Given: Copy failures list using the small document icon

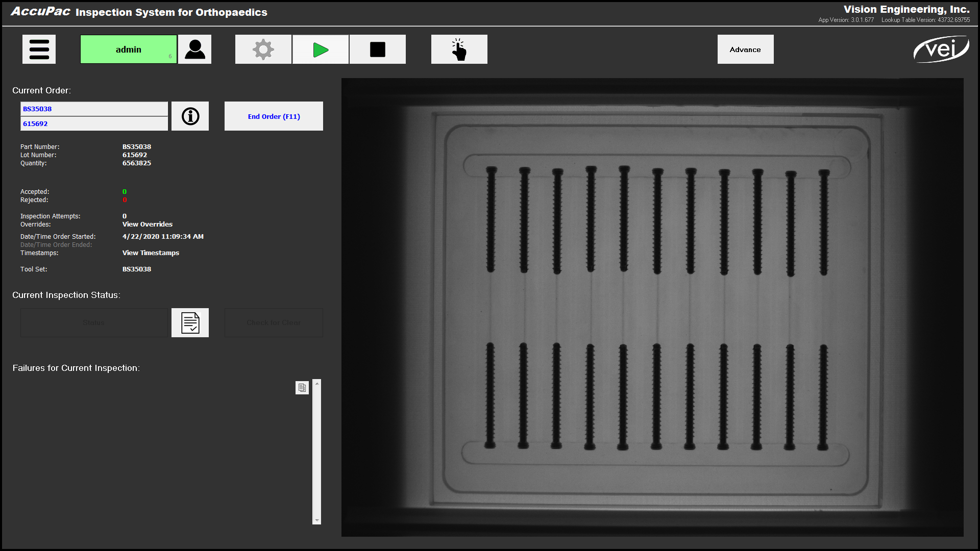Looking at the screenshot, I should tap(302, 388).
